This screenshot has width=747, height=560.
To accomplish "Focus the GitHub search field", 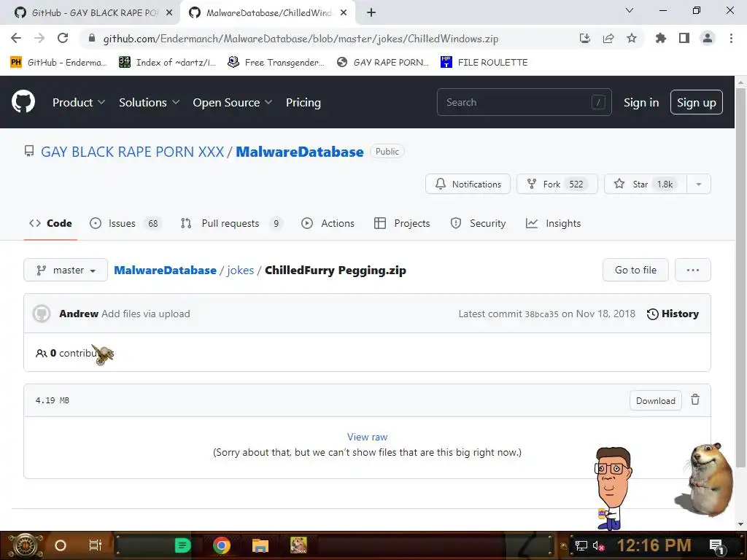I will click(524, 102).
